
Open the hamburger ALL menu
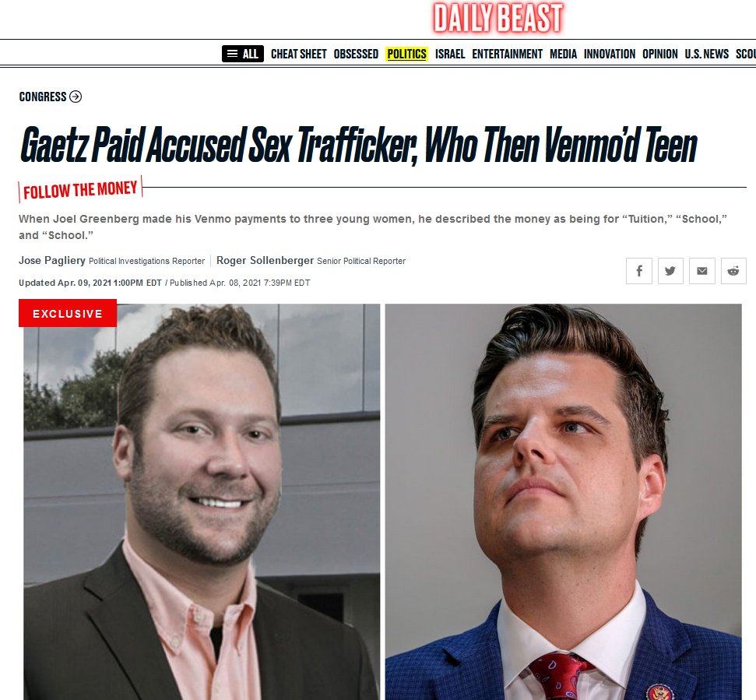click(242, 54)
